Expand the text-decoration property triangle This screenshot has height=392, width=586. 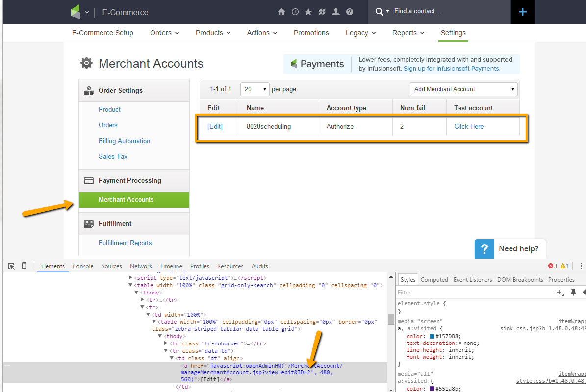point(460,343)
